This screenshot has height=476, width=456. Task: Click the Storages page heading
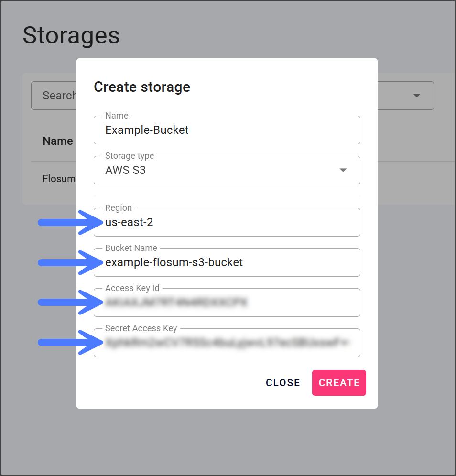click(71, 36)
